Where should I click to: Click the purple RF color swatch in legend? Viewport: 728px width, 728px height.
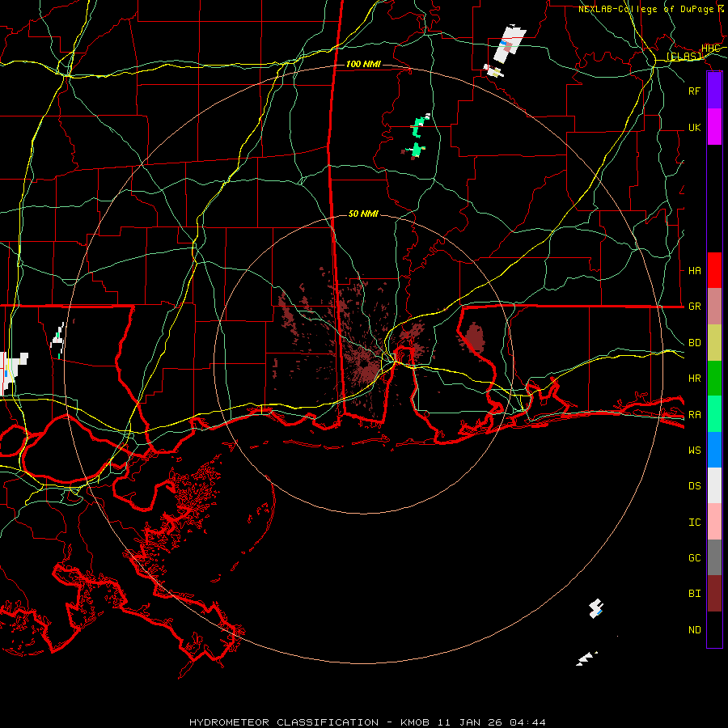pyautogui.click(x=714, y=91)
